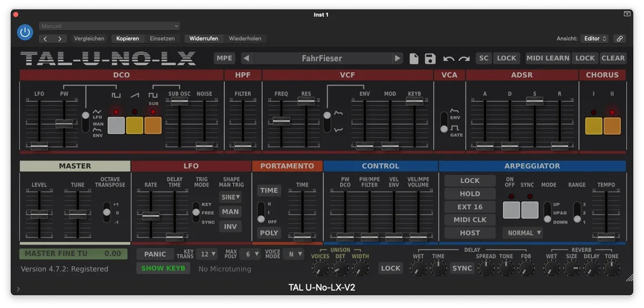Expand the bottom-left disclosure chevron
Screen dimensions: 644x308
point(18,289)
